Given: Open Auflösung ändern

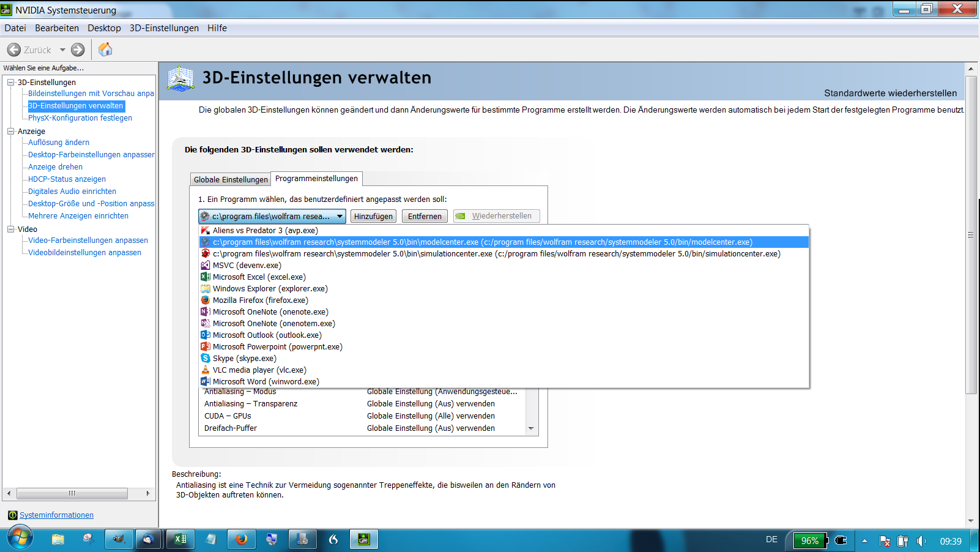Looking at the screenshot, I should tap(59, 143).
